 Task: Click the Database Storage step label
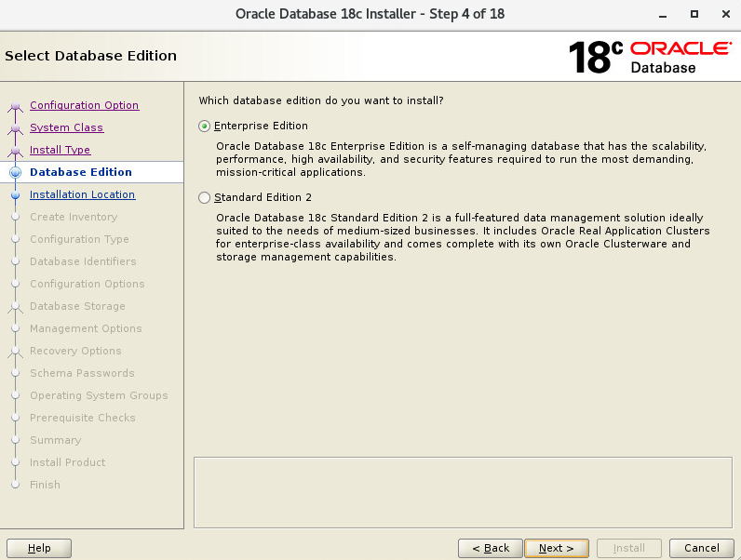[77, 306]
